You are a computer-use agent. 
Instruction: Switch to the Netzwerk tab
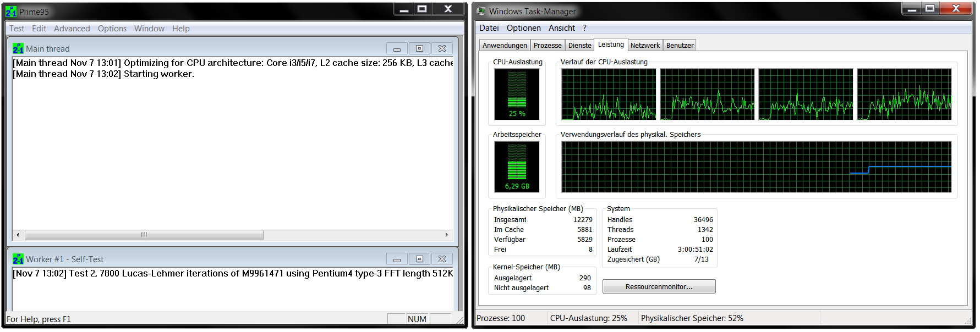(x=645, y=46)
